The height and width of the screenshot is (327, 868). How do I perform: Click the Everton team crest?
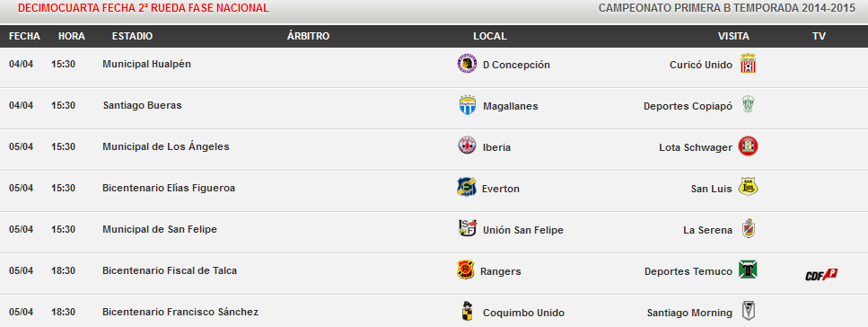point(467,188)
